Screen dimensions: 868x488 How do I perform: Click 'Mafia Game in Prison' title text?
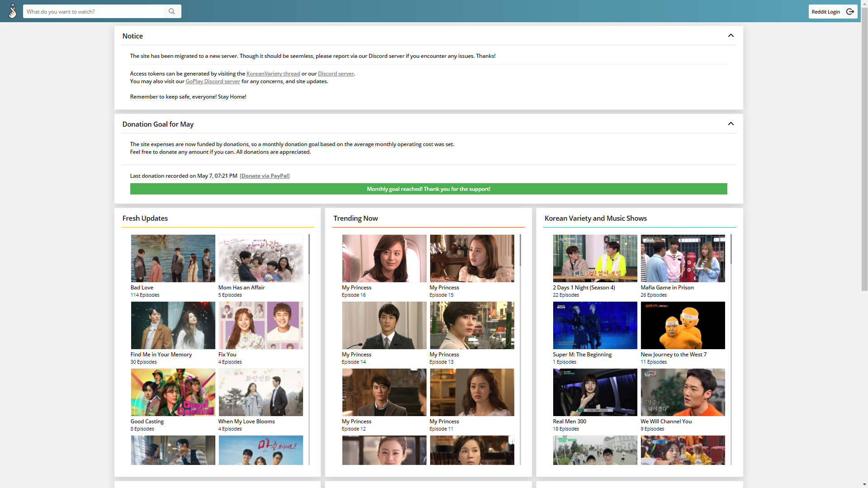tap(667, 288)
